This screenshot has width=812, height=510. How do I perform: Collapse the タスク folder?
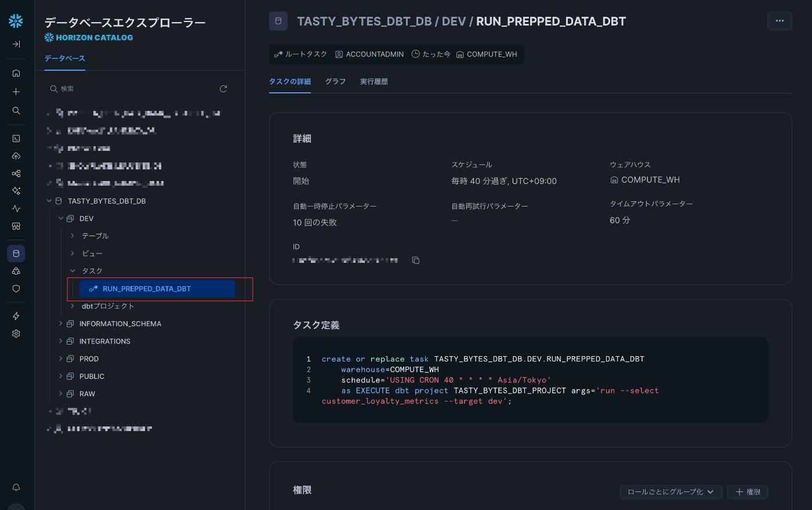click(x=72, y=271)
